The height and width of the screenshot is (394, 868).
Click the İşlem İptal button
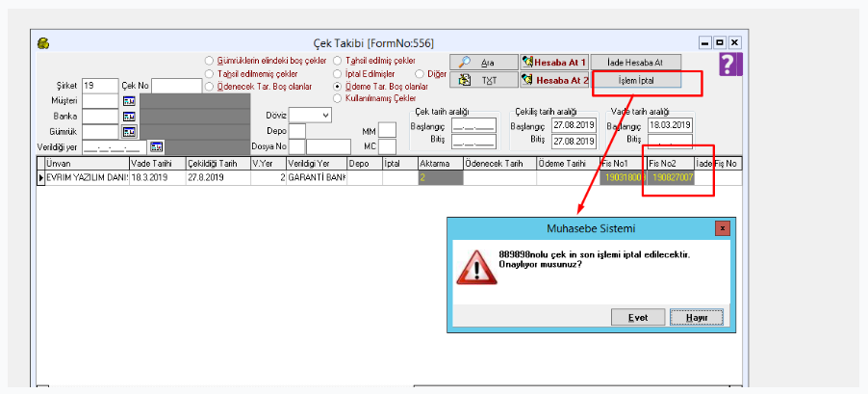tap(635, 80)
